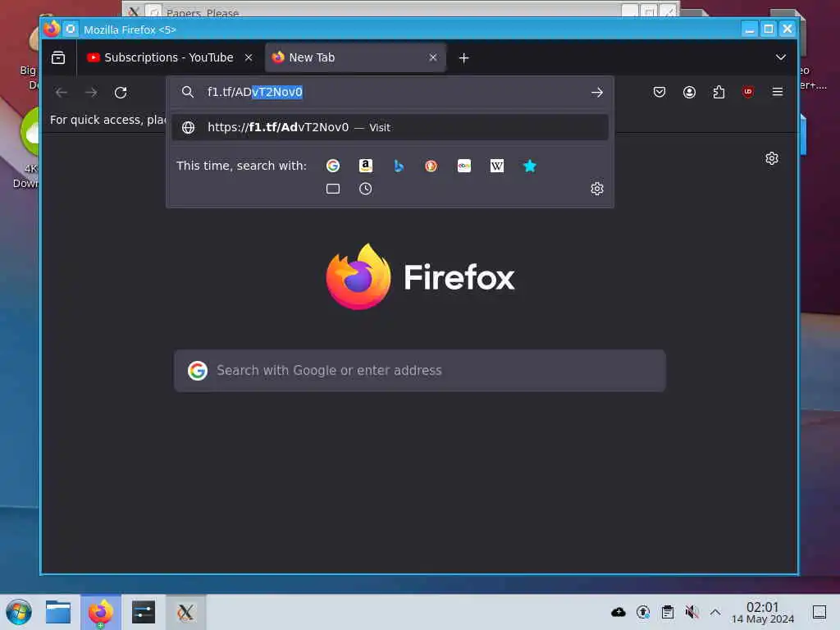Open the KDE application launcher
The image size is (840, 630).
[x=19, y=612]
